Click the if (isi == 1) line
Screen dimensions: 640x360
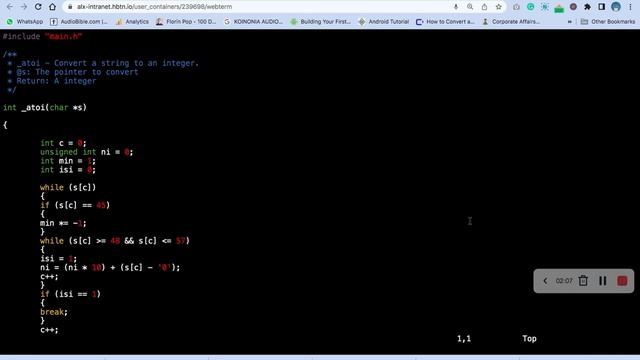(70, 294)
